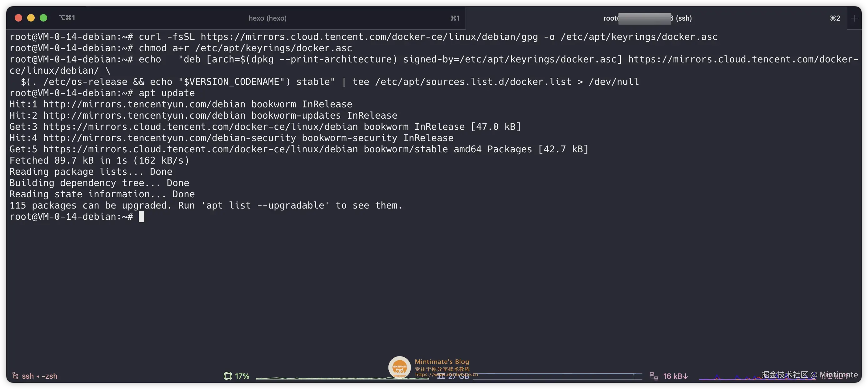Click the terminal cursor at the last prompt
The height and width of the screenshot is (389, 868).
pyautogui.click(x=142, y=217)
